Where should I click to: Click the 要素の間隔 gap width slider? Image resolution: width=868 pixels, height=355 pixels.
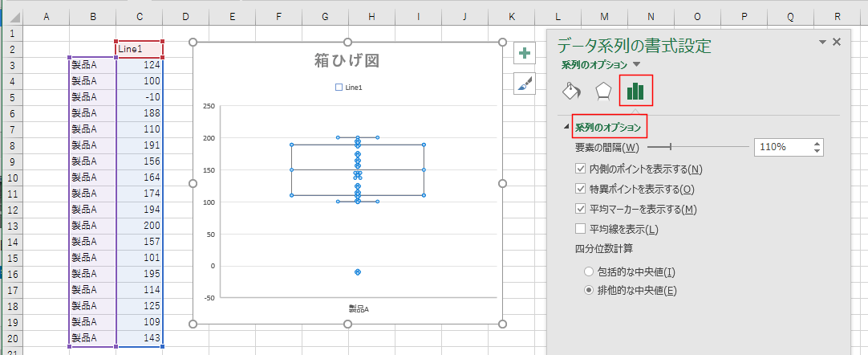(x=697, y=147)
